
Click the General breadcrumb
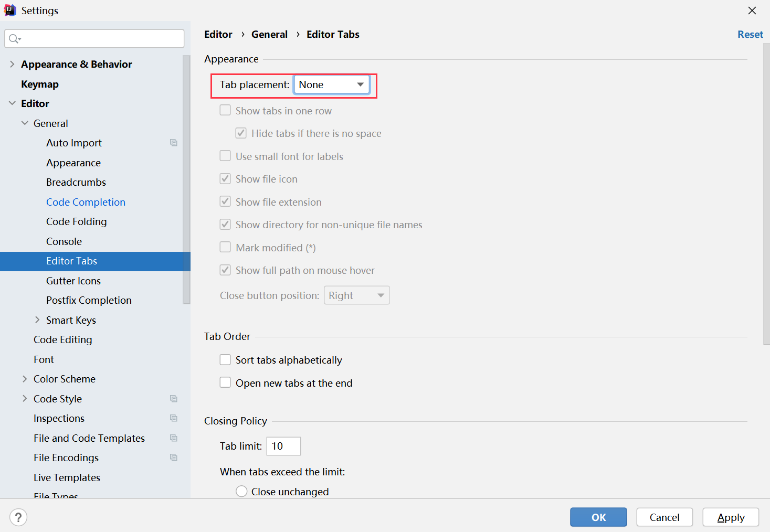[x=269, y=34]
